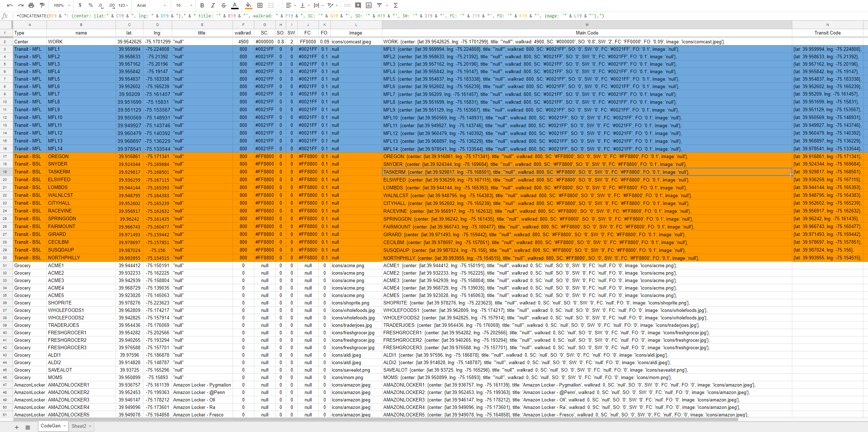The height and width of the screenshot is (432, 868).
Task: Create a filter
Action: (379, 5)
